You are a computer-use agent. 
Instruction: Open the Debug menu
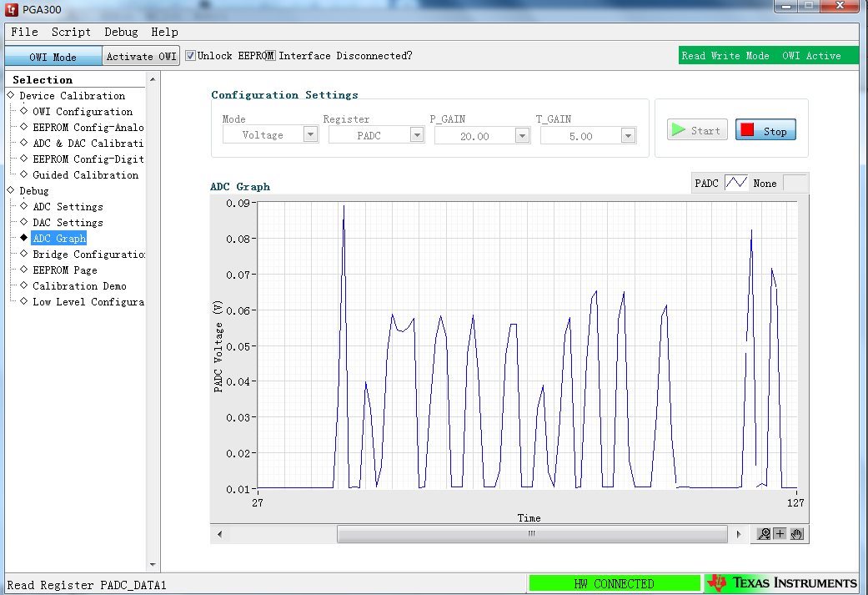point(121,33)
